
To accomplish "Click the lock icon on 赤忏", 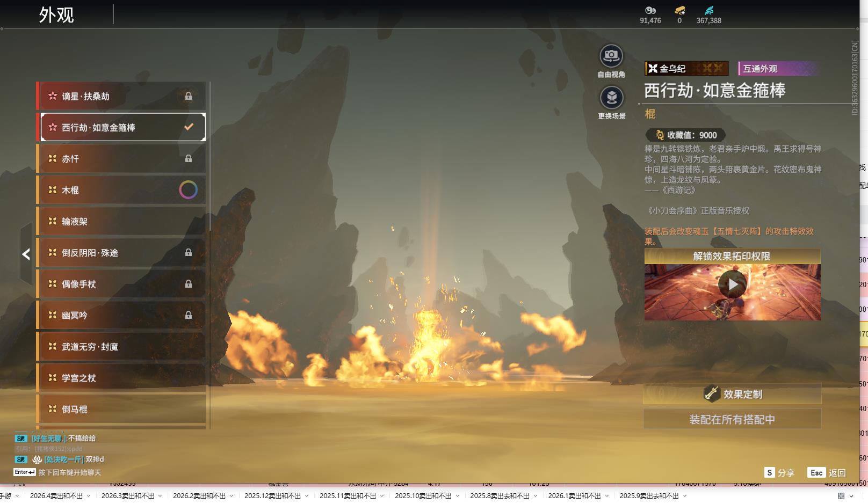I will click(189, 159).
